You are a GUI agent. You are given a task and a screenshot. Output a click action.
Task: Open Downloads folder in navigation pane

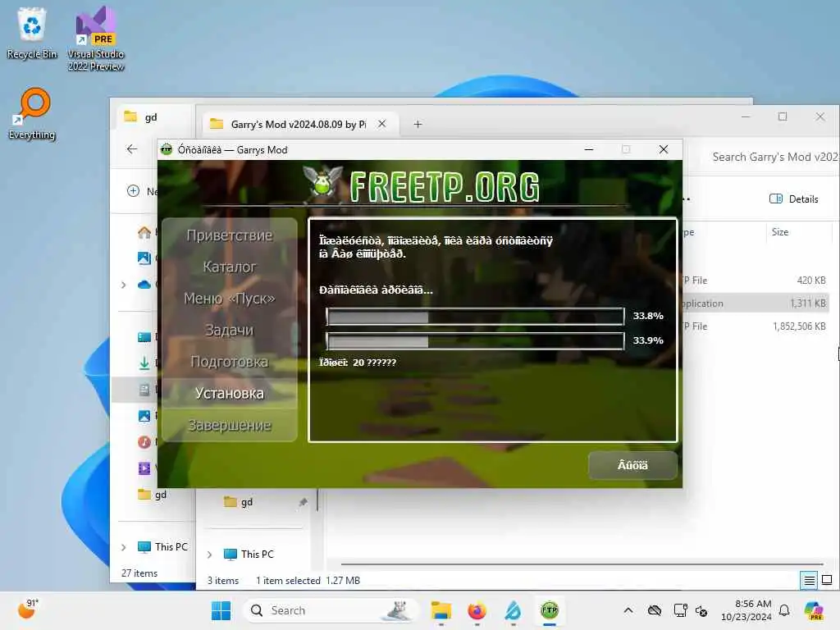(144, 363)
